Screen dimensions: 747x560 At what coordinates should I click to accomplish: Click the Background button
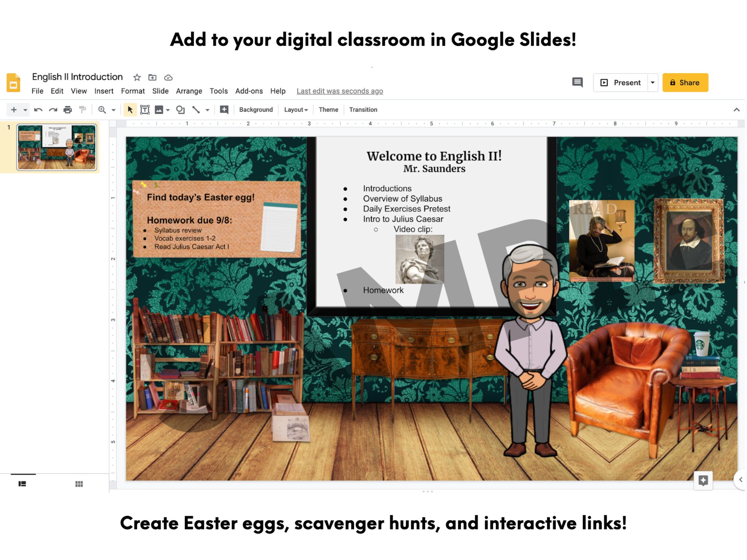tap(255, 109)
